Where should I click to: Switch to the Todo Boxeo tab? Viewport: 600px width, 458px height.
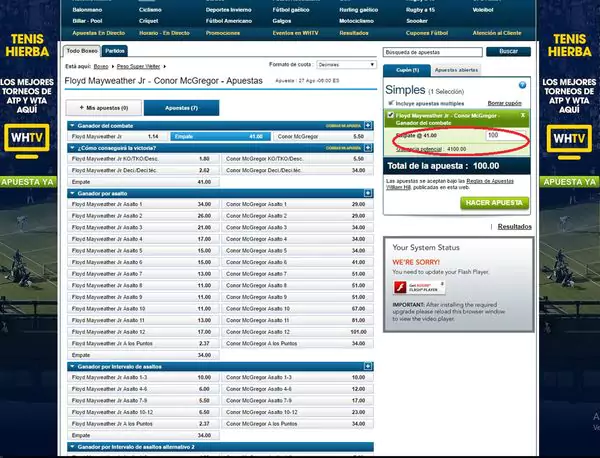(x=82, y=51)
